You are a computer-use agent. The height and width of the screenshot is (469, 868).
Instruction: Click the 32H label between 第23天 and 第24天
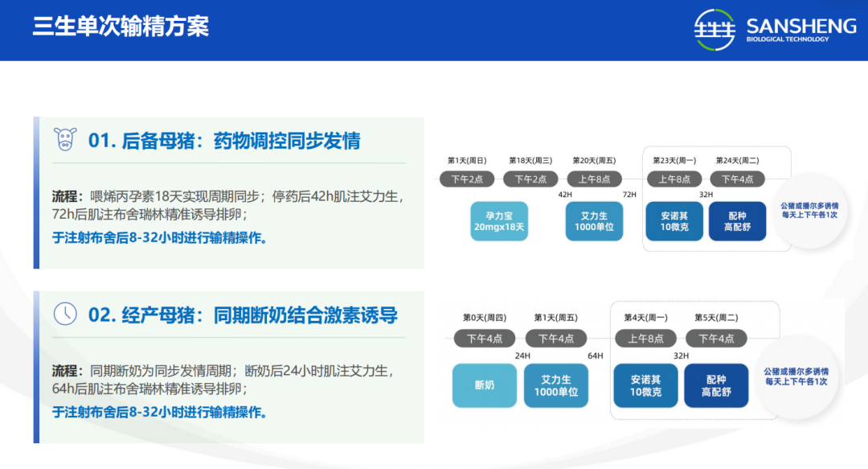point(706,195)
